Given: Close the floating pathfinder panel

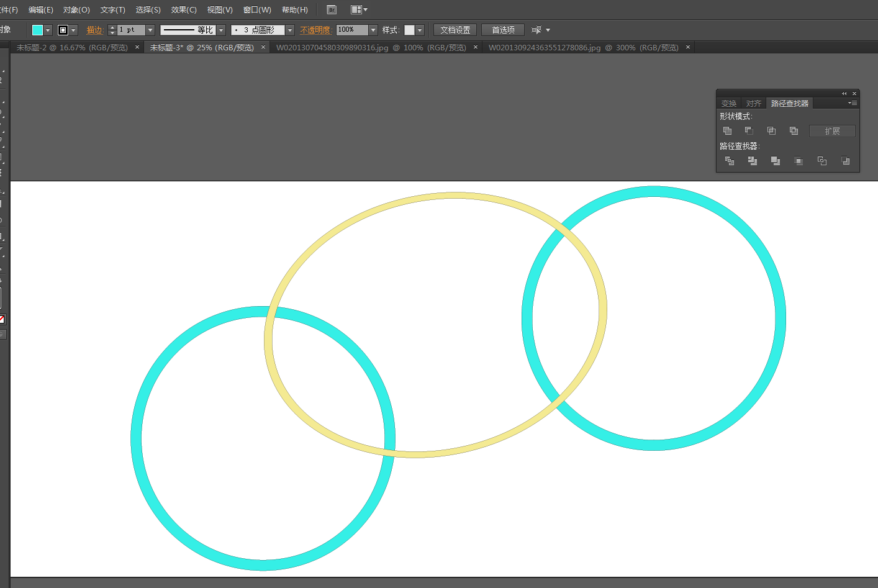Looking at the screenshot, I should 854,94.
